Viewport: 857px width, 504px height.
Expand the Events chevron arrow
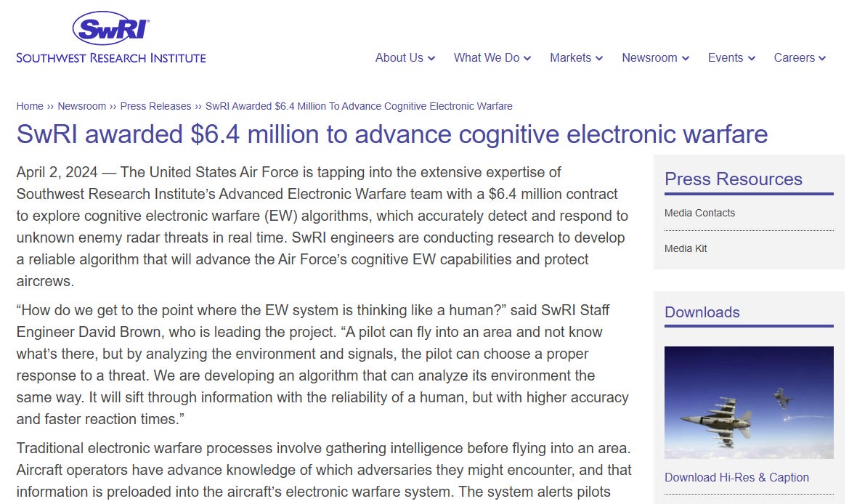pyautogui.click(x=752, y=59)
